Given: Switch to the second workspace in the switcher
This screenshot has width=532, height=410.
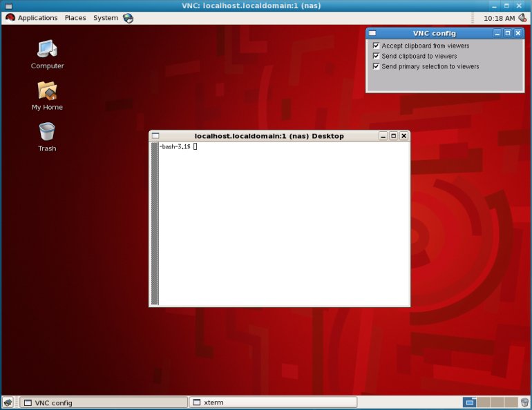Looking at the screenshot, I should [484, 402].
